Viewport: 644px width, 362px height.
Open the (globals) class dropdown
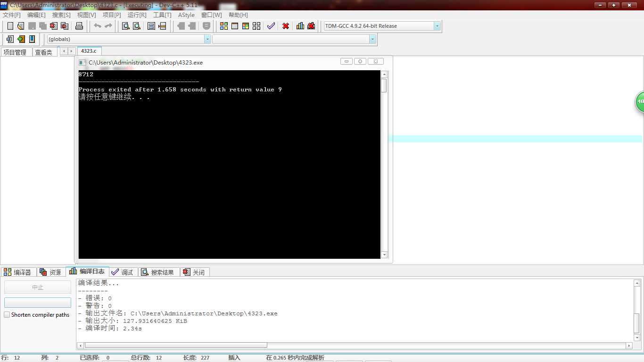point(207,39)
